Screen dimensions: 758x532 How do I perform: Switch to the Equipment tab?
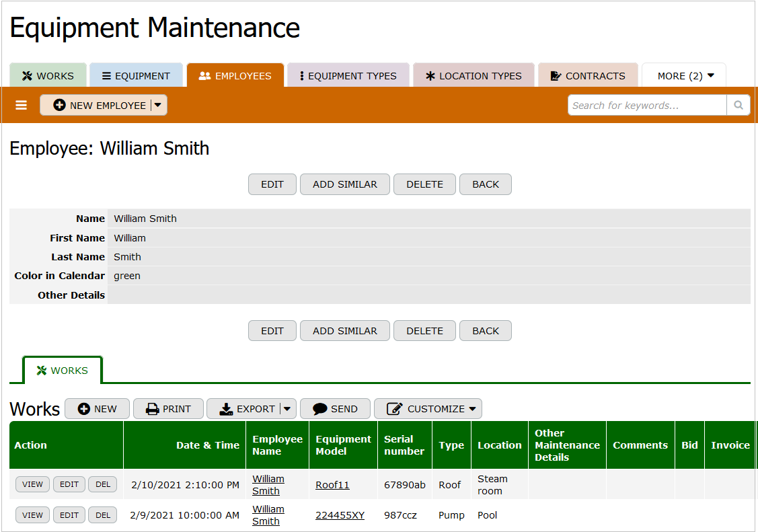[x=136, y=76]
